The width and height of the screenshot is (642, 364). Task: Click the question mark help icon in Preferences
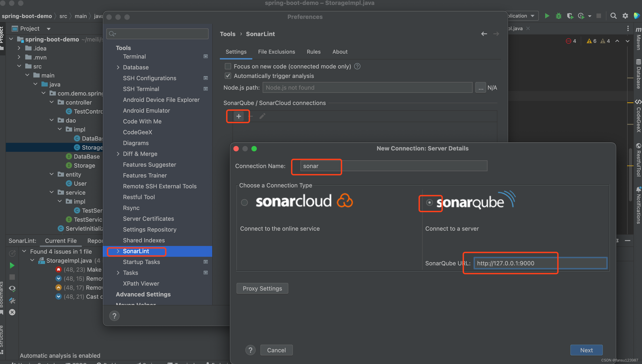pos(114,316)
